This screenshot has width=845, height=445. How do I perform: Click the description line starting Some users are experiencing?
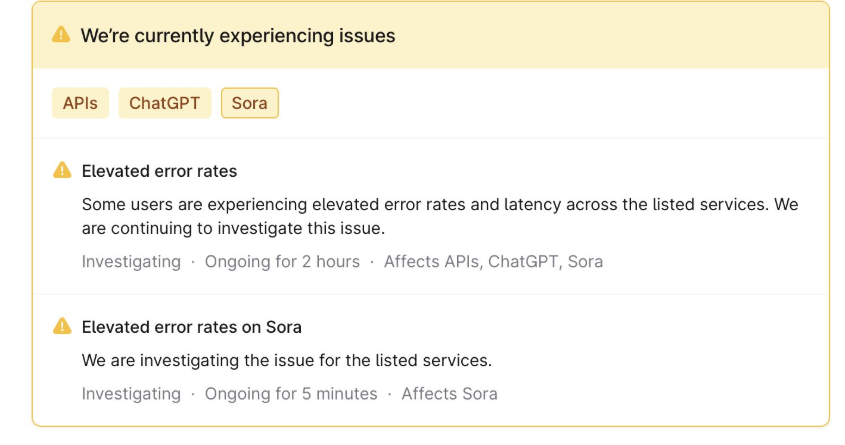click(440, 205)
